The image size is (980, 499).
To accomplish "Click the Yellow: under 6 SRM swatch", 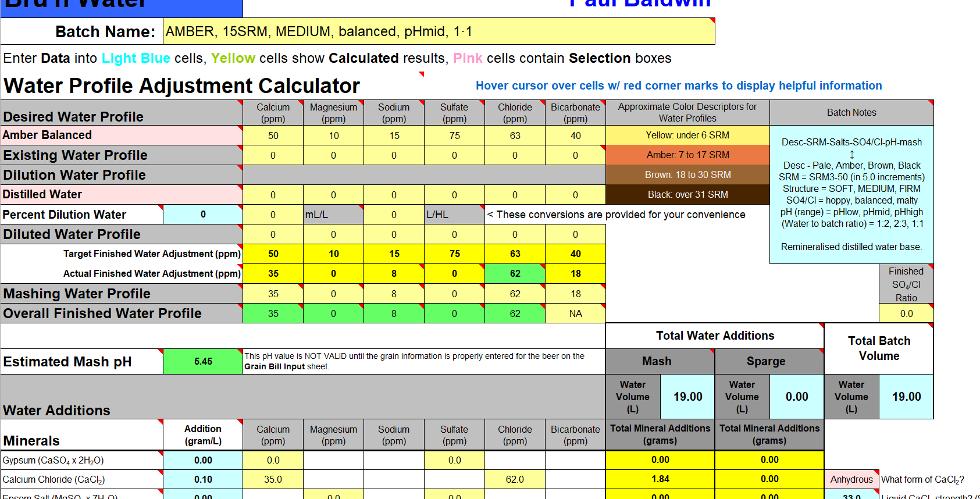I will tap(687, 136).
